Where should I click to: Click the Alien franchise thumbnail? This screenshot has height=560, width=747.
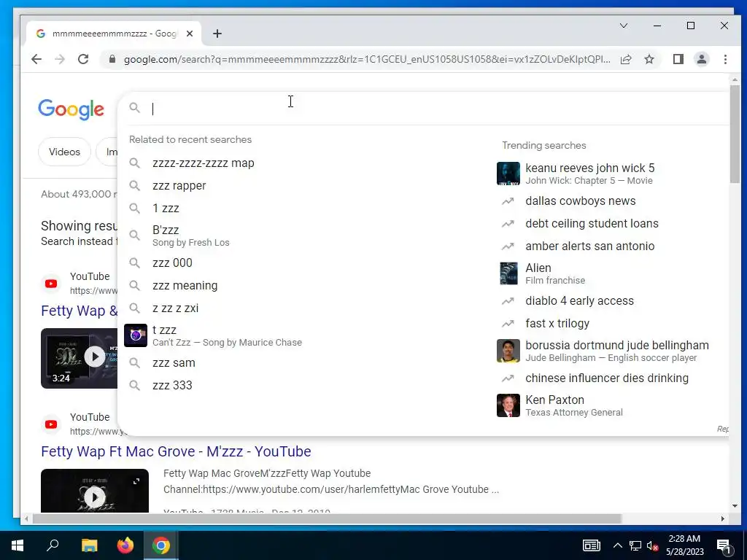[508, 273]
